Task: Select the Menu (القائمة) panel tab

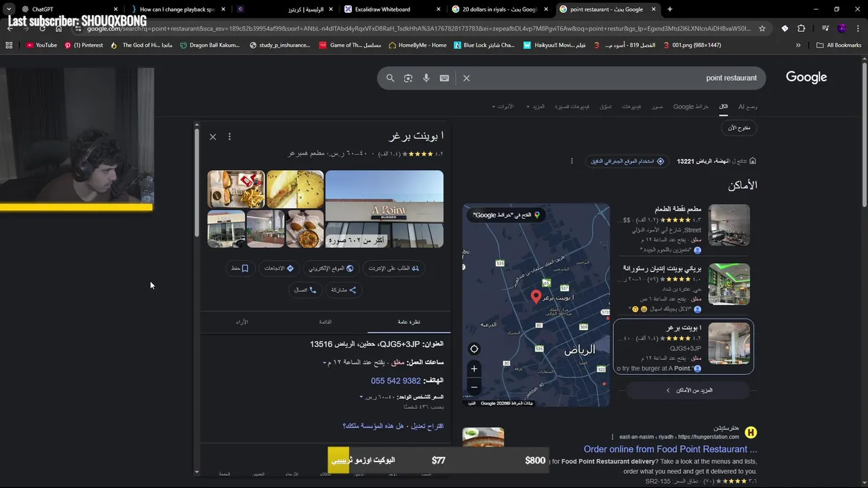Action: click(325, 322)
